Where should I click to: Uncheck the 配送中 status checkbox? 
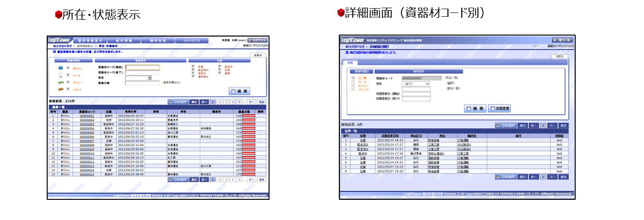[220, 67]
